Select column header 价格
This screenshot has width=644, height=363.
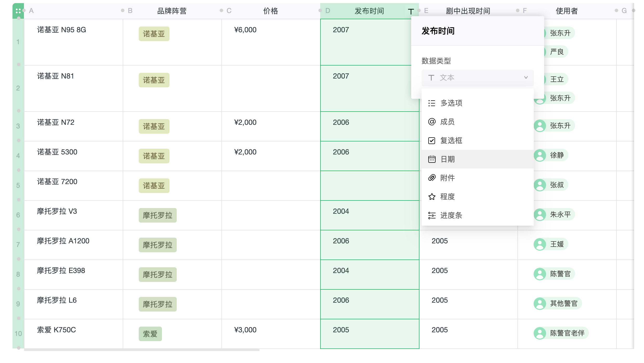(271, 11)
